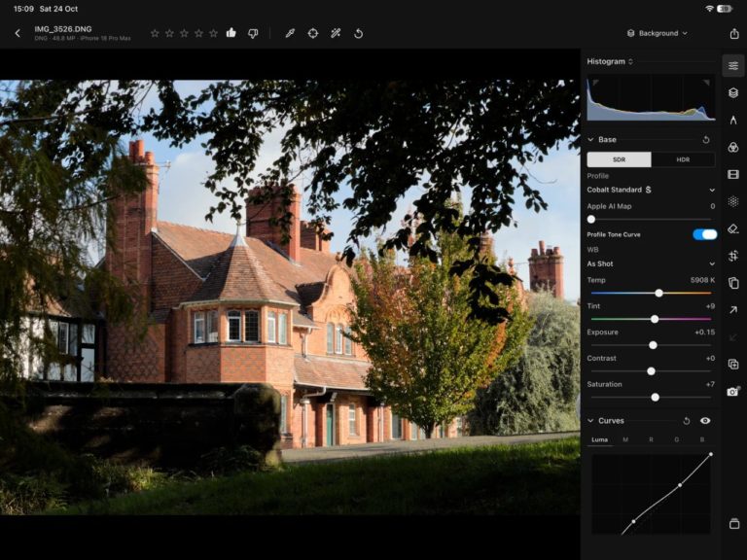747x560 pixels.
Task: Click the 15:09 time in the status bar
Action: 23,9
